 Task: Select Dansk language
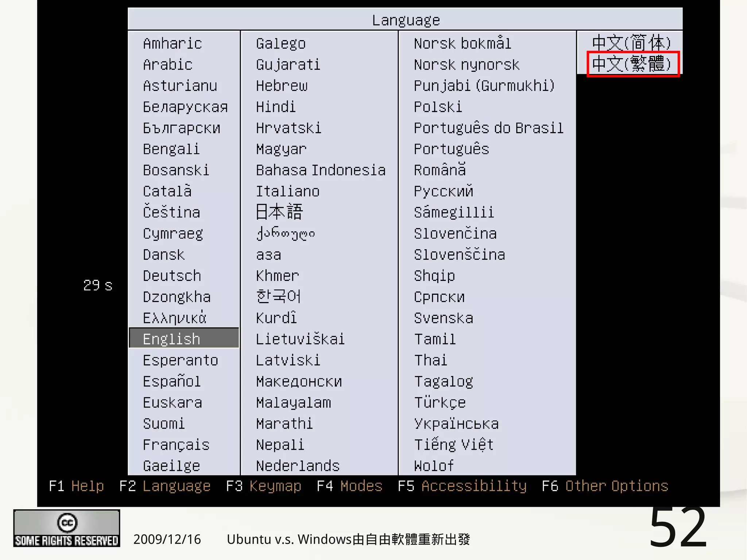pyautogui.click(x=163, y=255)
